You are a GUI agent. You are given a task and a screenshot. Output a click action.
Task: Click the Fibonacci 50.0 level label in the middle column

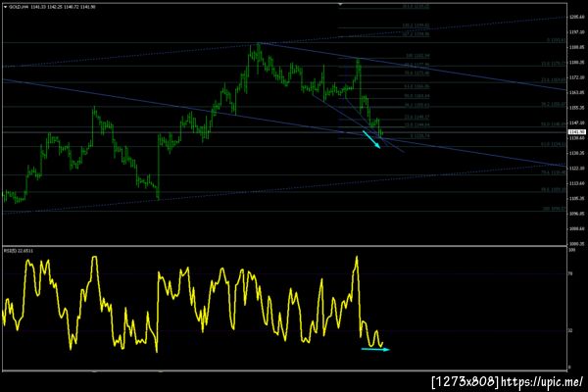416,96
